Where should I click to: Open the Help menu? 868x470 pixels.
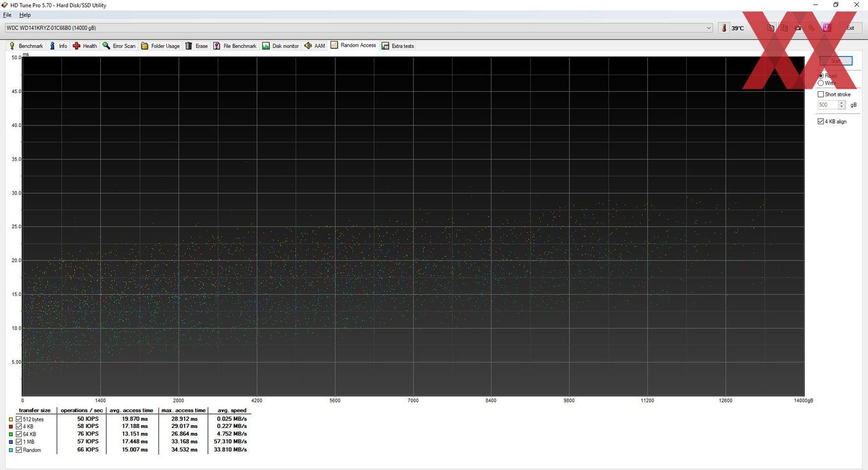25,15
